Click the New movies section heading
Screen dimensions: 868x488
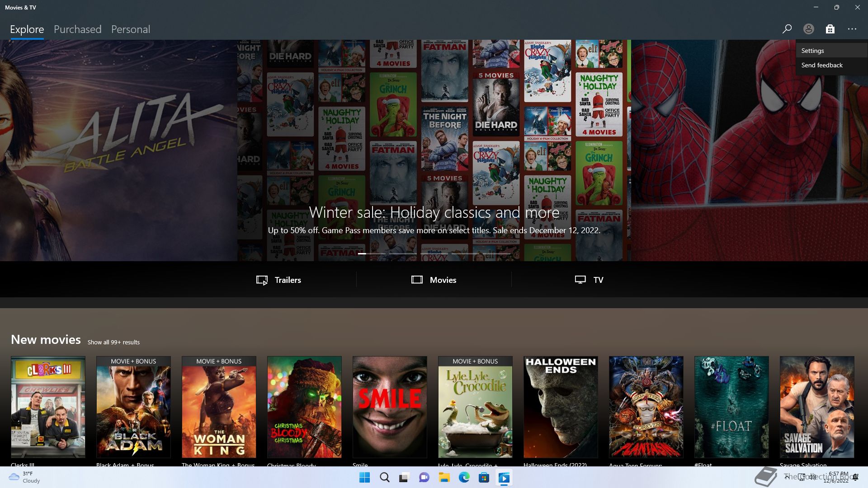click(46, 340)
